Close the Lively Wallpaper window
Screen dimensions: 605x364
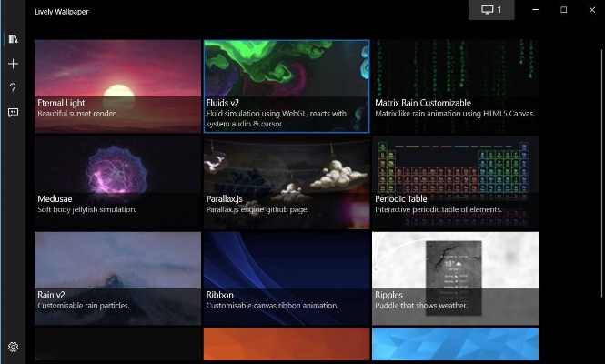589,9
